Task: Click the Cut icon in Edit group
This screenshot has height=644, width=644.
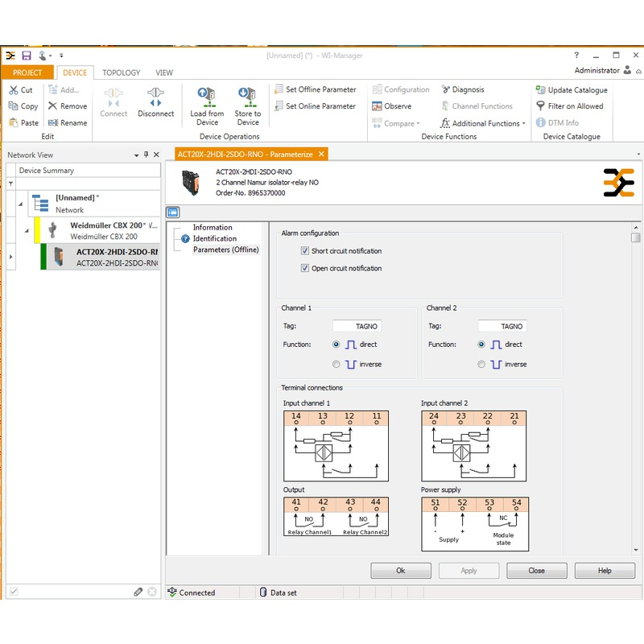Action: 14,90
